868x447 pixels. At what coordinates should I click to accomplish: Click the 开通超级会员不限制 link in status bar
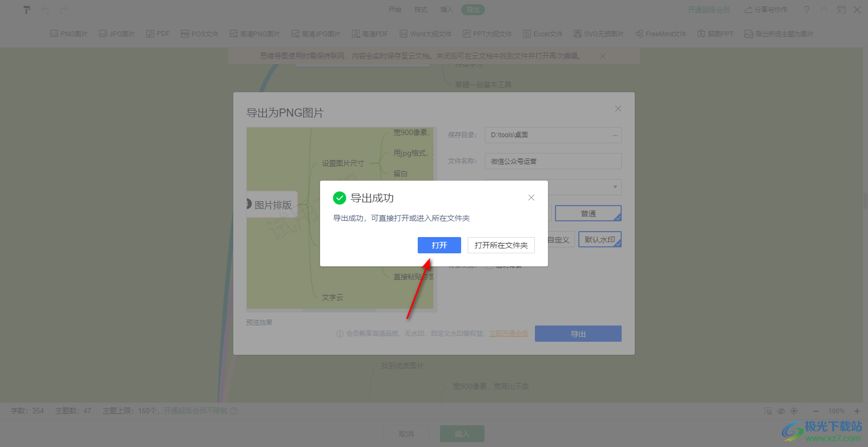tap(195, 411)
